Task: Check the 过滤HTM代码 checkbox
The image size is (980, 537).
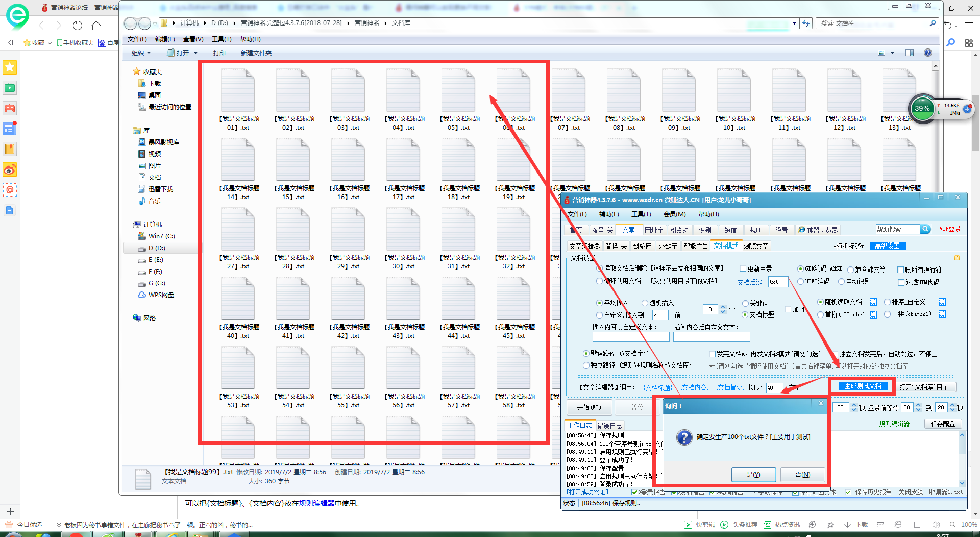Action: pos(901,282)
